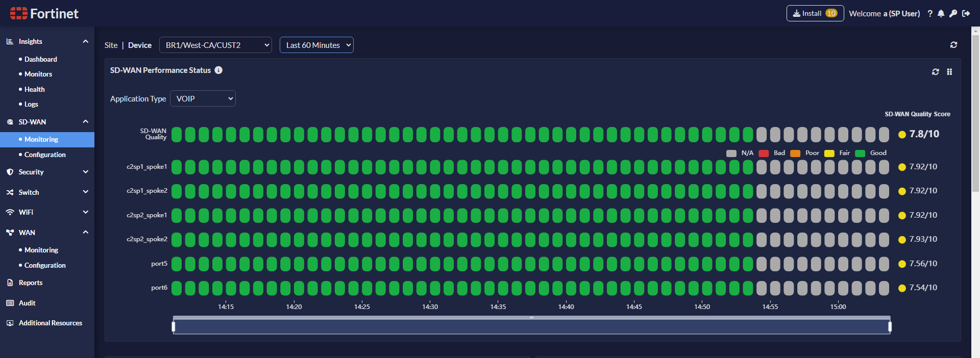This screenshot has width=980, height=358.
Task: Click the timeline range slider left handle
Action: pyautogui.click(x=174, y=326)
